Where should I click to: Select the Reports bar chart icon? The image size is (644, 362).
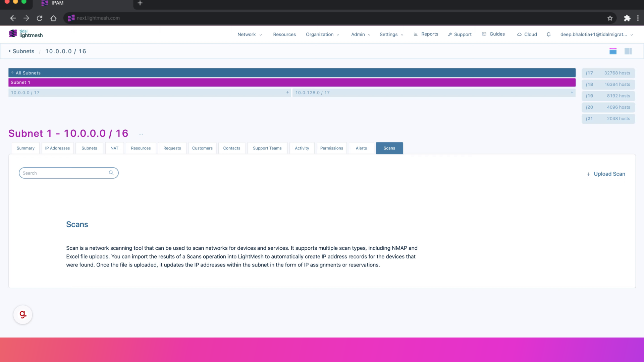(415, 34)
